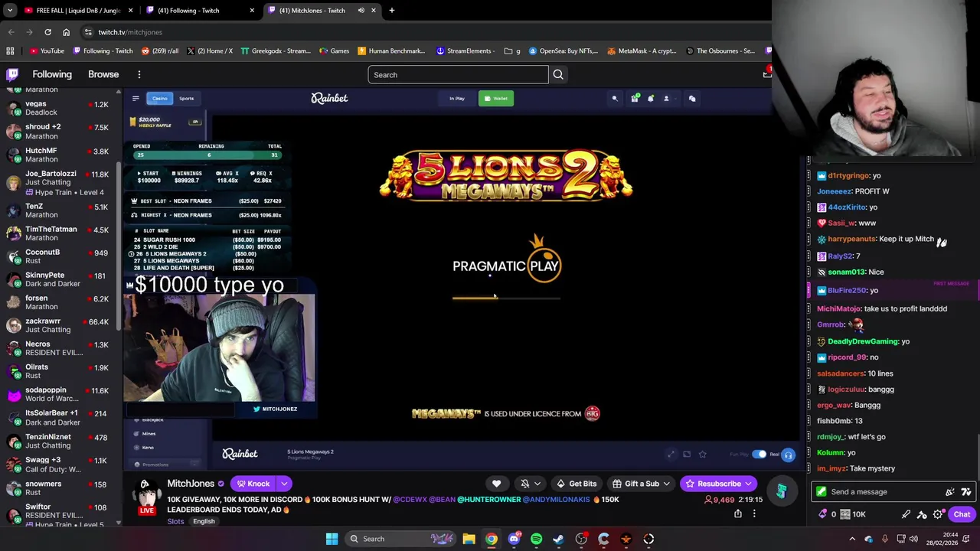Open Human Benchmark bookmark
The width and height of the screenshot is (980, 551).
[x=390, y=51]
